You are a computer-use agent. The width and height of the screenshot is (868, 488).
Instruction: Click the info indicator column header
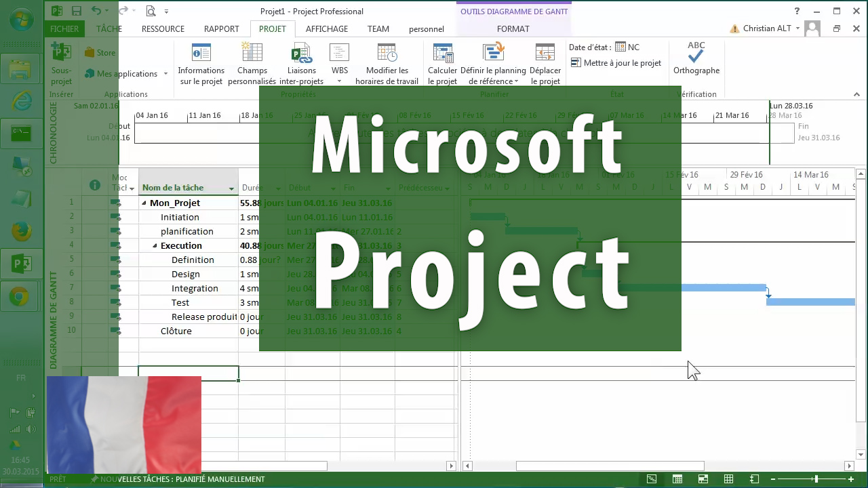click(95, 186)
